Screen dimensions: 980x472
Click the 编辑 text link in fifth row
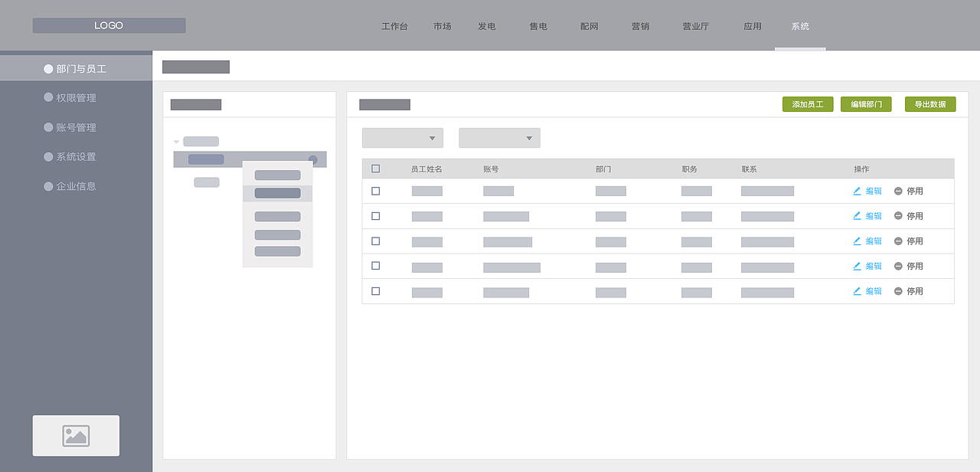tap(874, 291)
